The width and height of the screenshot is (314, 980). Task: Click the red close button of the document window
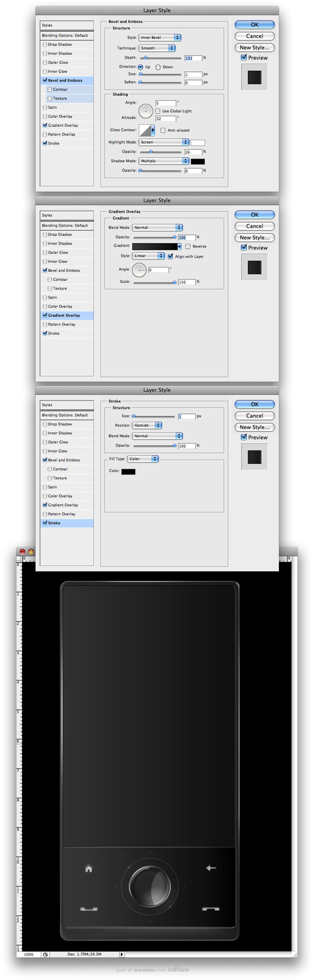(23, 552)
